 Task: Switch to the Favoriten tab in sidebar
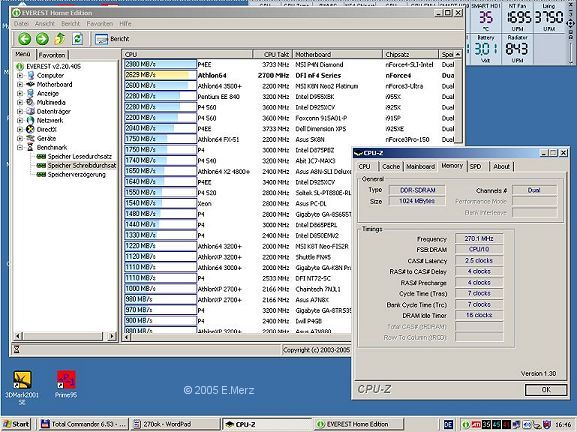point(52,55)
